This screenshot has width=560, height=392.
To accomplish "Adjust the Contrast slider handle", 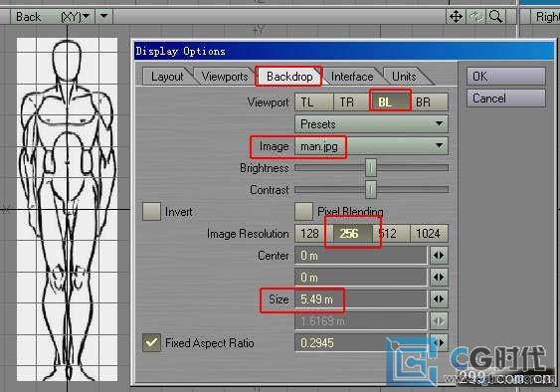I will click(371, 189).
